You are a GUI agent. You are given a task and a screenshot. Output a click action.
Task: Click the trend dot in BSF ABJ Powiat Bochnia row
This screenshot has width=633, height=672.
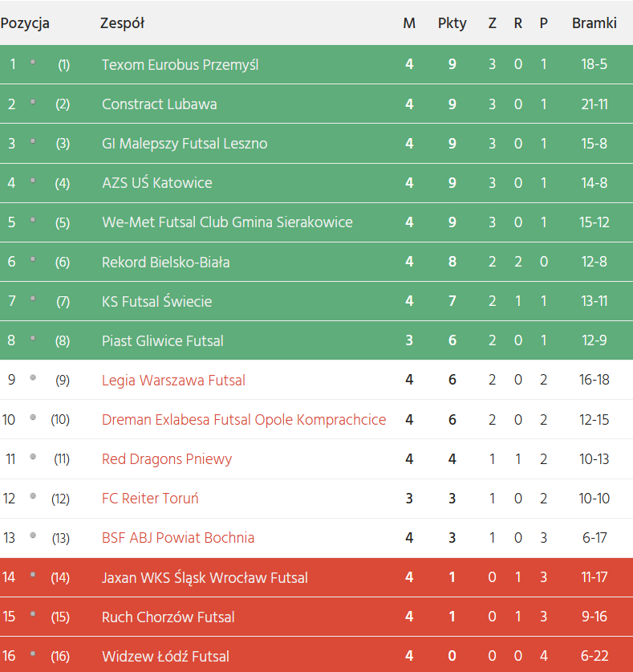pos(33,536)
